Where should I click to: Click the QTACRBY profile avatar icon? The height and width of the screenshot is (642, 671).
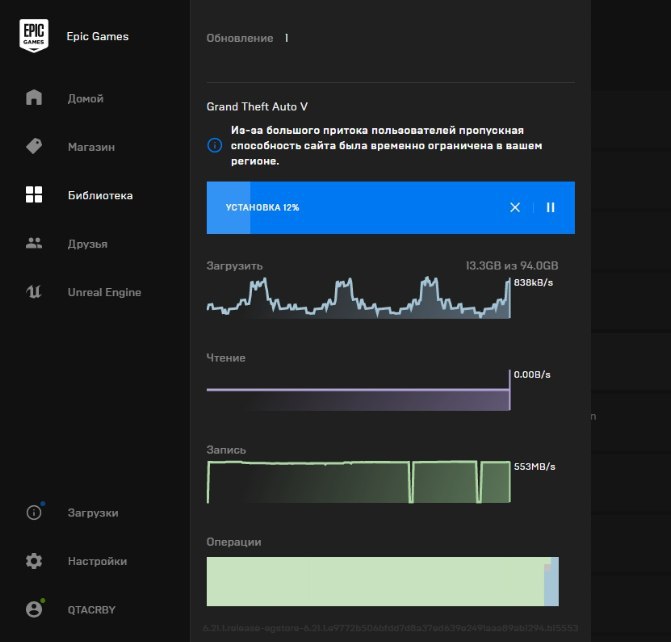pyautogui.click(x=34, y=609)
